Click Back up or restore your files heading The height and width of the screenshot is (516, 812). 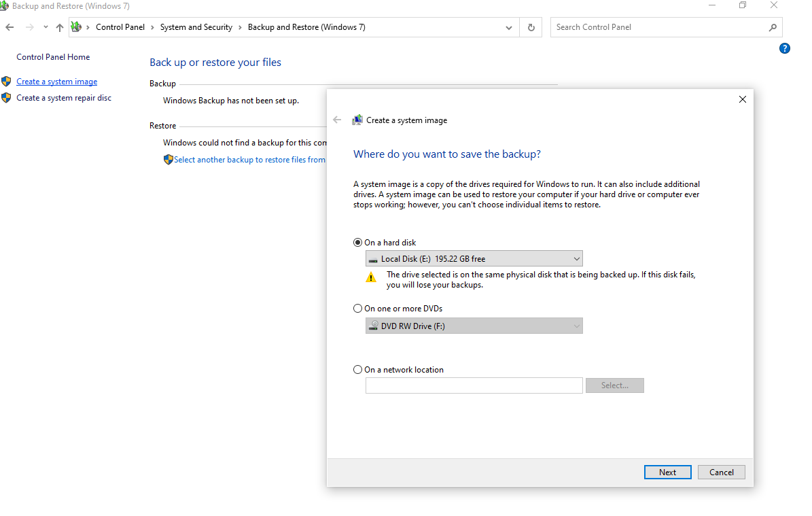pos(215,62)
